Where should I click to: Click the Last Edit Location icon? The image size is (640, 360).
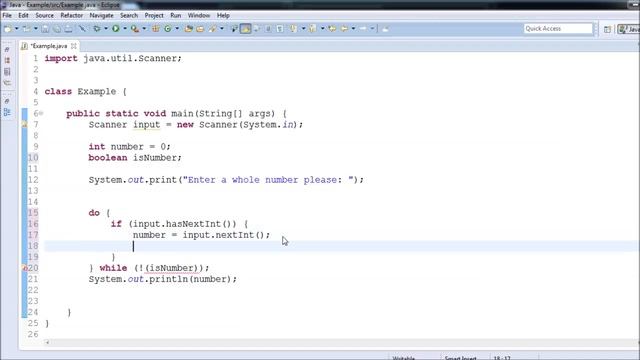click(x=332, y=29)
